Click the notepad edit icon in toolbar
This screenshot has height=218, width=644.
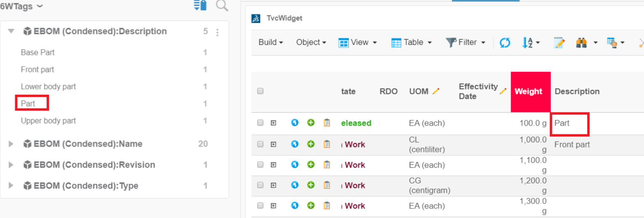coord(559,42)
